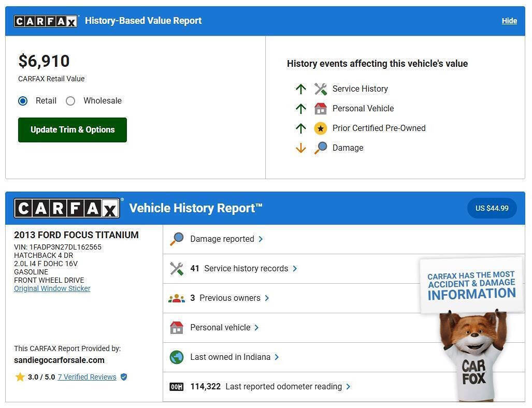Click the FRONT WHEEL DRIVE line
The image size is (532, 408).
coord(49,280)
